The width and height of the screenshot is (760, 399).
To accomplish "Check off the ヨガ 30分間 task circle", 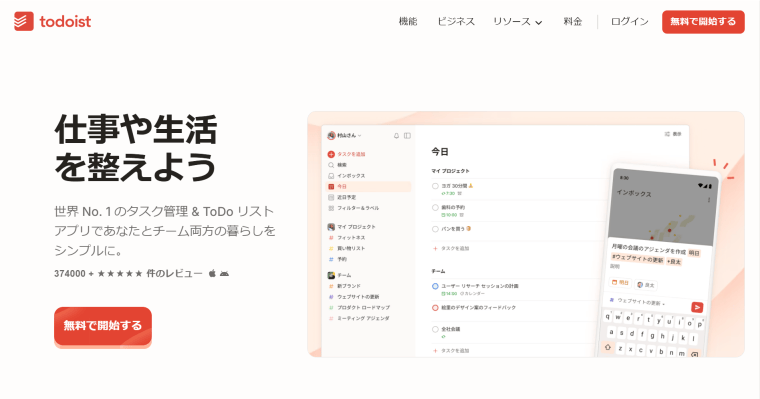I will [435, 186].
